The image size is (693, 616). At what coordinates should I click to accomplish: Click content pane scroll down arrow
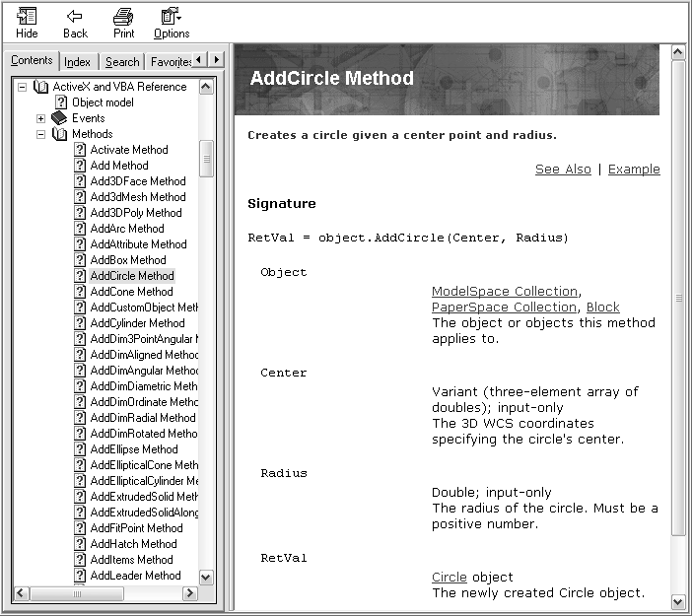click(x=678, y=602)
